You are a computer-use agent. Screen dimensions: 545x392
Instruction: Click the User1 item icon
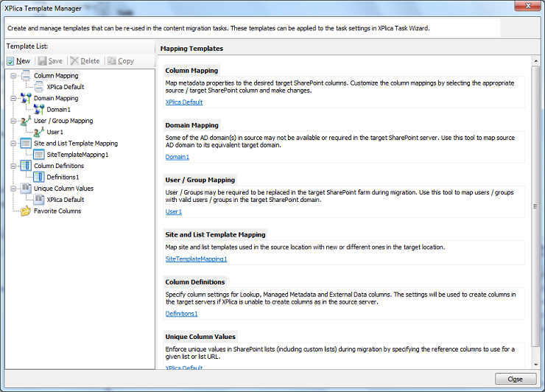pos(39,132)
